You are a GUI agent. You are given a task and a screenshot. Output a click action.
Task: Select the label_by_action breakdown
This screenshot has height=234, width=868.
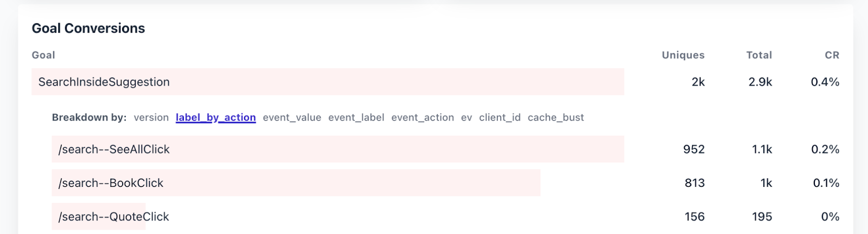pos(215,117)
